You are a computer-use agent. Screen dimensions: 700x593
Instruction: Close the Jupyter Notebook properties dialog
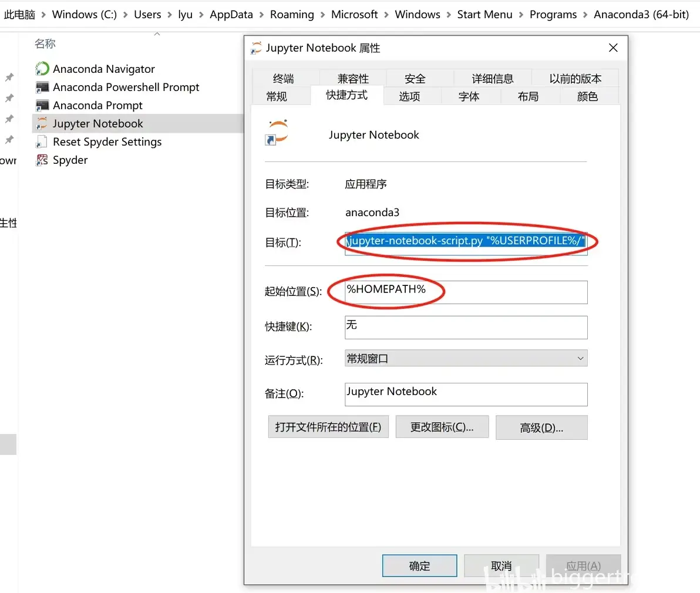tap(613, 48)
